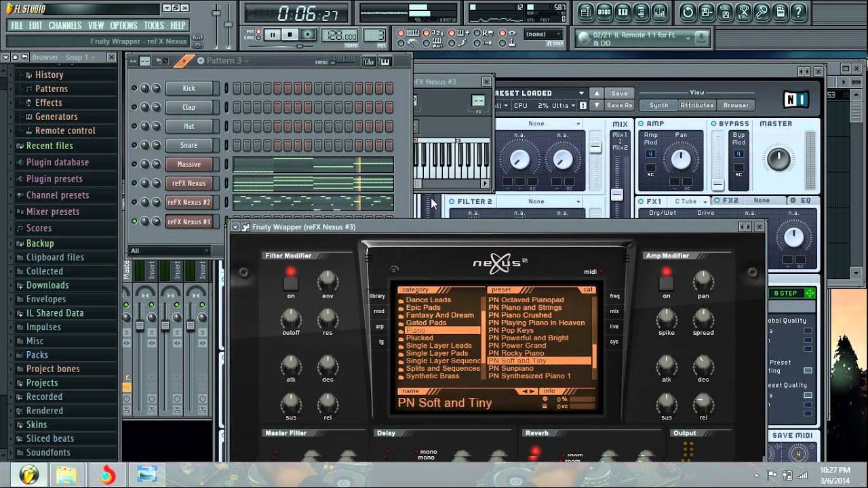Arm the transport record button
The image size is (868, 488).
[x=308, y=35]
